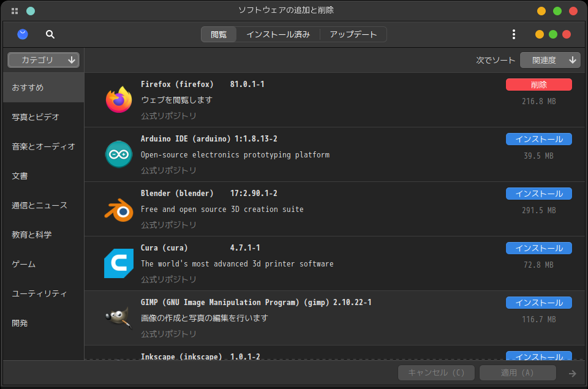This screenshot has width=588, height=389.
Task: Click the grid icon in the title bar
Action: (x=15, y=11)
